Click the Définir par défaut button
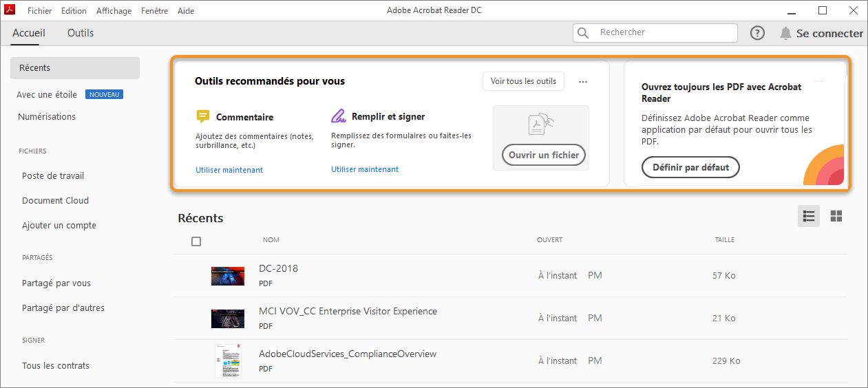 690,167
